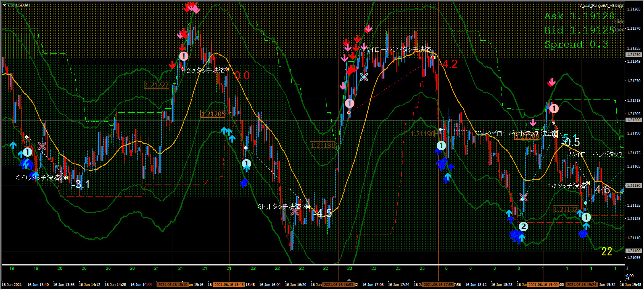Viewport: 644px width, 290px height.
Task: Click the 1.21100 level on the price axis
Action: point(634,251)
